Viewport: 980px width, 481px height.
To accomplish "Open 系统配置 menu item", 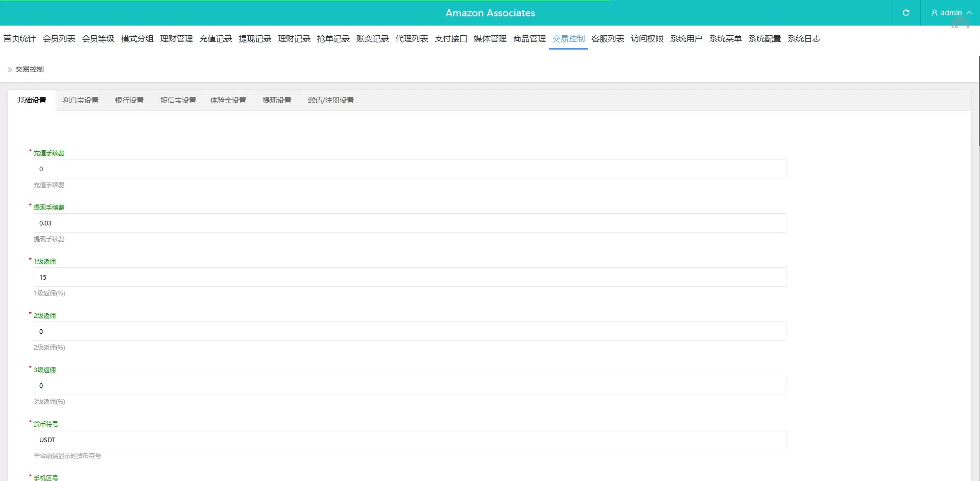I will pos(764,39).
